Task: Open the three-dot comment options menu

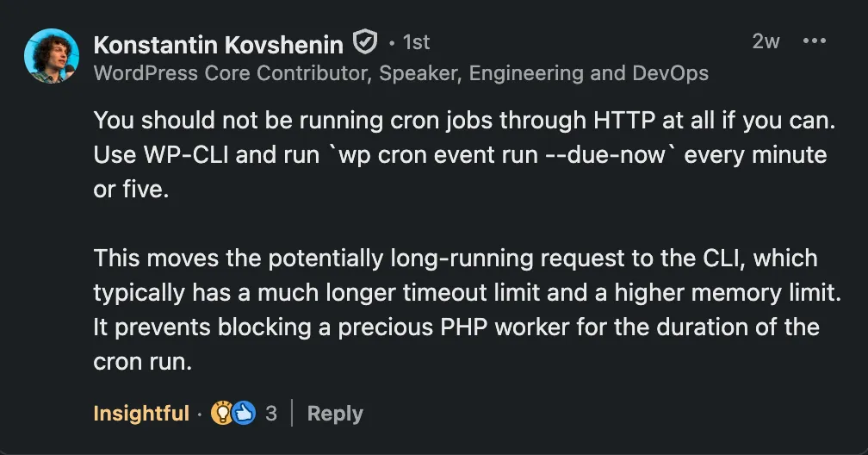Action: point(814,41)
